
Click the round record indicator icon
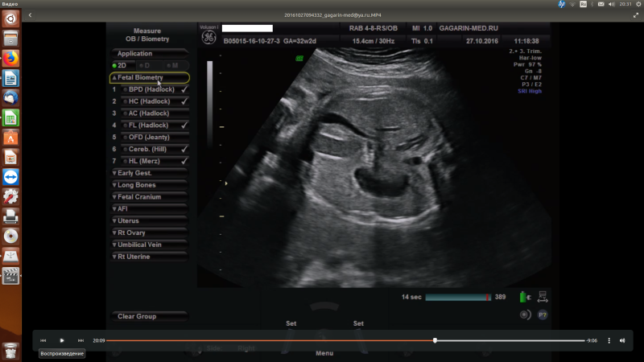point(525,315)
